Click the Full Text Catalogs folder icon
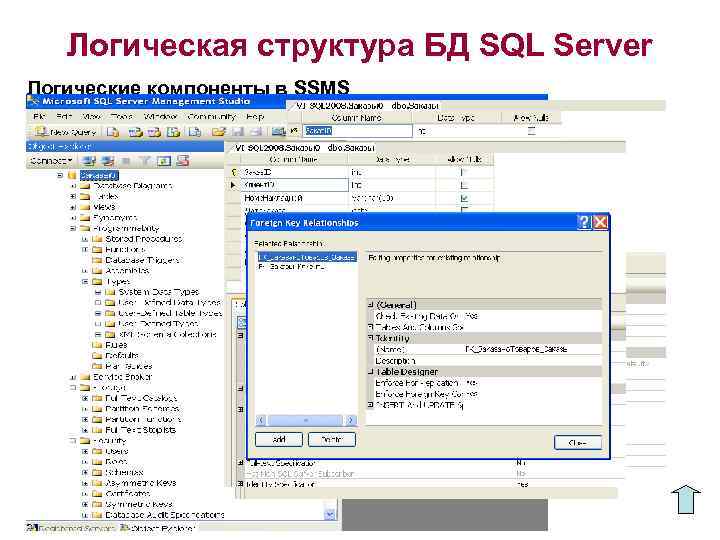 point(97,398)
